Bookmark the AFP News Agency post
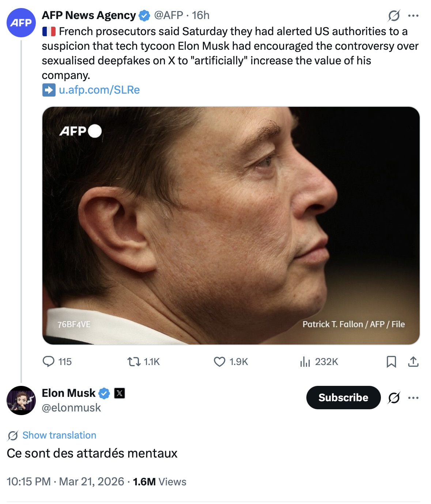 point(391,362)
